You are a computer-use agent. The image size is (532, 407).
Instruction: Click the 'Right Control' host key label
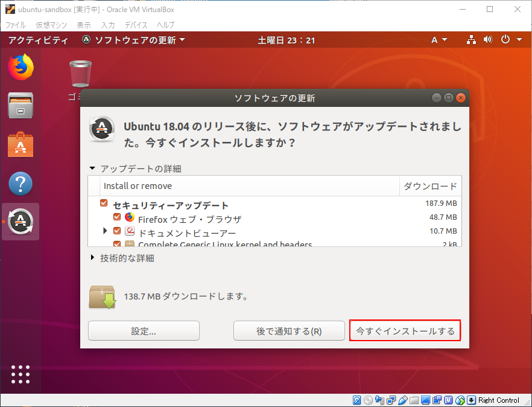click(498, 400)
